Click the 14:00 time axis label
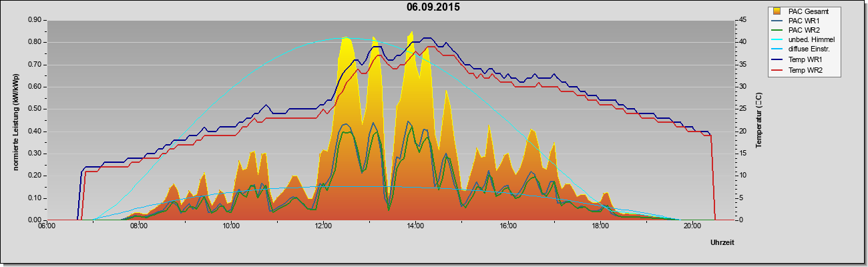This screenshot has width=868, height=267. [x=415, y=226]
